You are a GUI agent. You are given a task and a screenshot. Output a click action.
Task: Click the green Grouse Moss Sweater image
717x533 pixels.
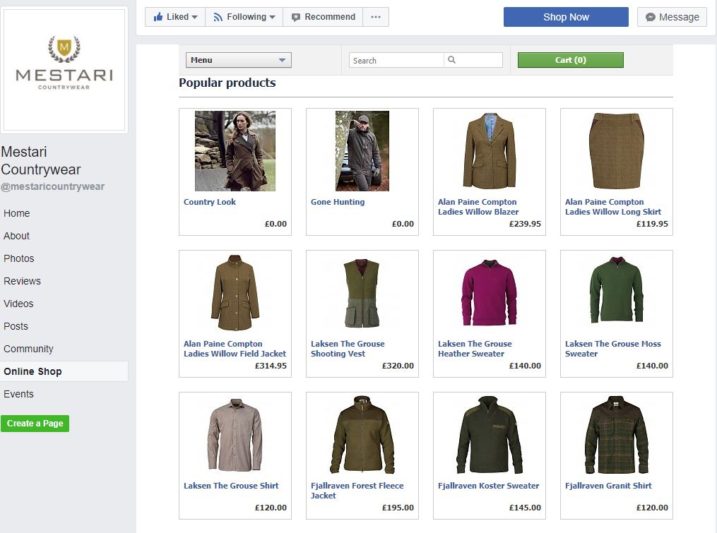(616, 290)
